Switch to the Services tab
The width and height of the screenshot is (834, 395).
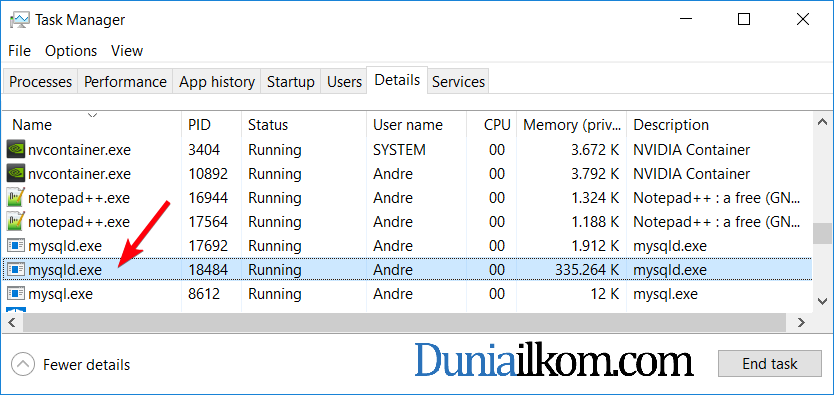tap(458, 82)
